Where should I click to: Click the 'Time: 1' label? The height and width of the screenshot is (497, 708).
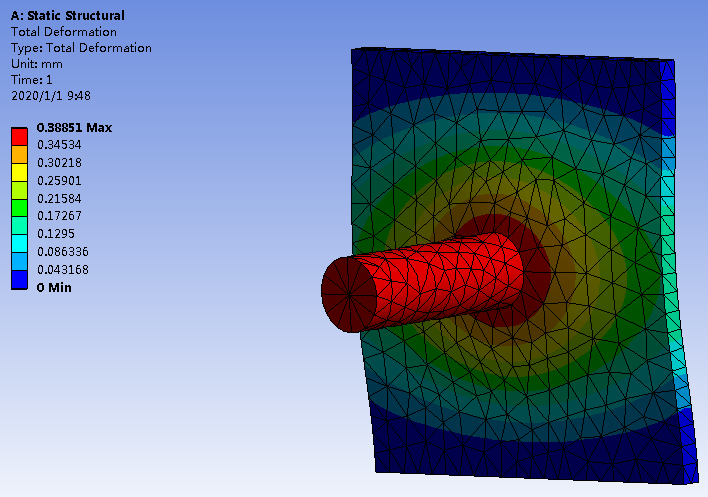[x=31, y=80]
